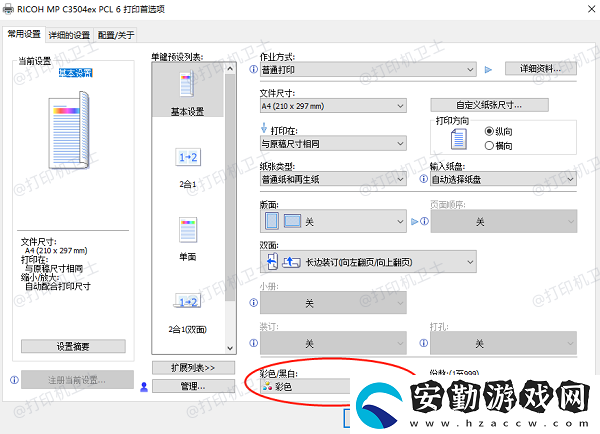Select 纵向 orientation radio button

coord(489,131)
